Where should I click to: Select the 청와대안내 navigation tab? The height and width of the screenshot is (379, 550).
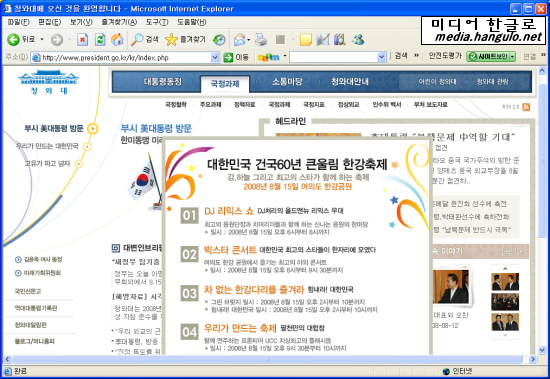[x=350, y=82]
